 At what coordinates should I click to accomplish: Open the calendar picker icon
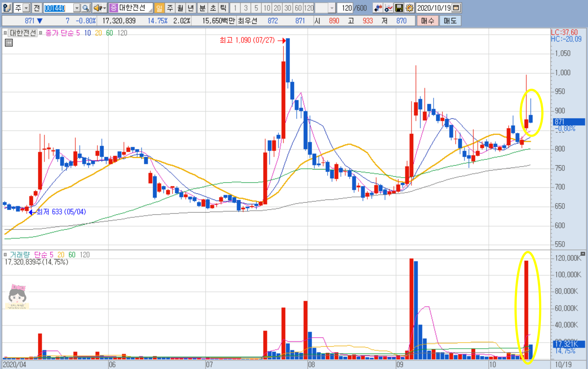(456, 8)
